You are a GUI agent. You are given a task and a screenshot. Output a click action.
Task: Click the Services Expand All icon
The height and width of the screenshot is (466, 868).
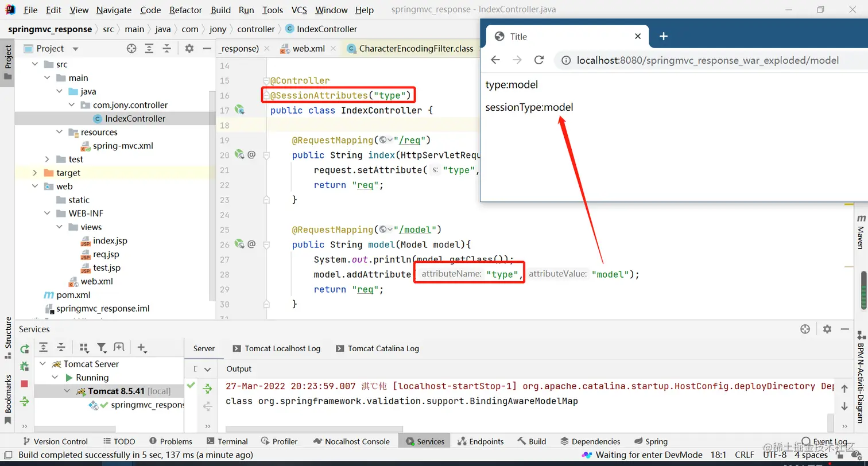44,347
